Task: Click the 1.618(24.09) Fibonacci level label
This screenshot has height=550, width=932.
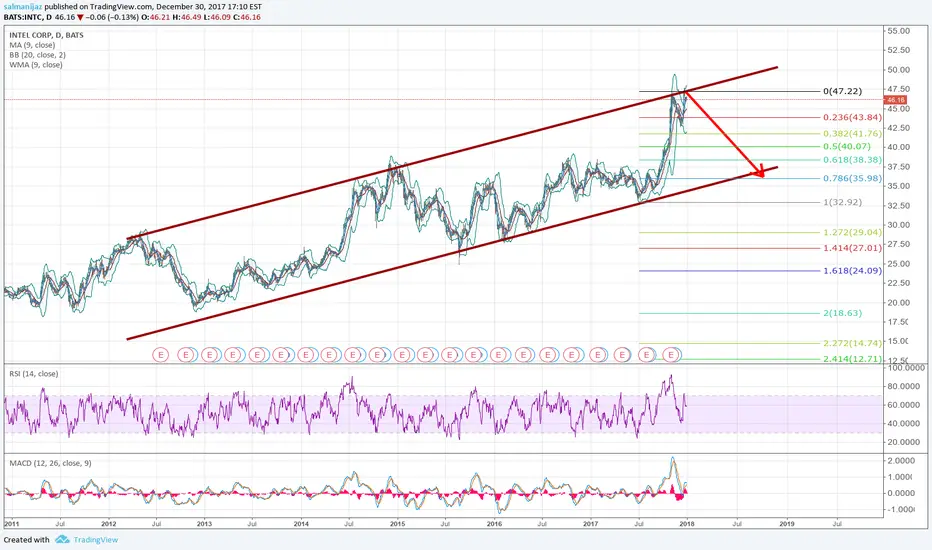Action: click(852, 271)
